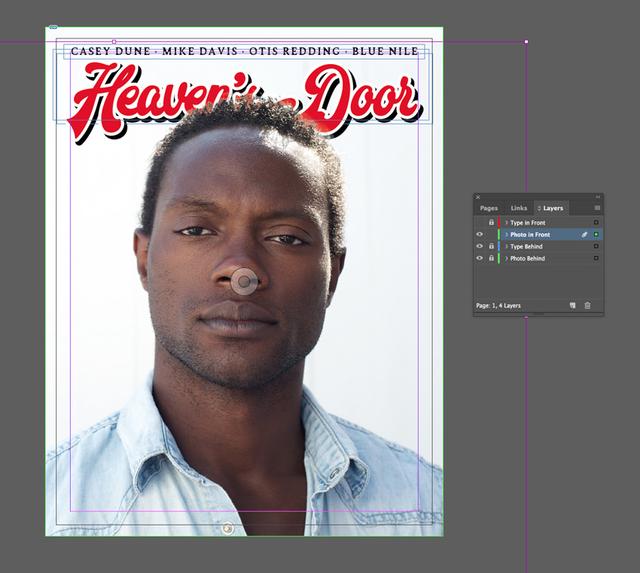Click the content grabber circle on the photo
640x573 pixels.
pyautogui.click(x=244, y=282)
